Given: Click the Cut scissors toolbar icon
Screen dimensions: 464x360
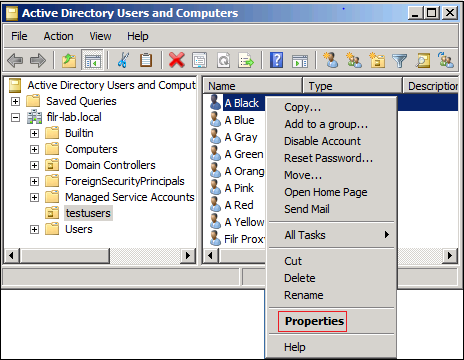Looking at the screenshot, I should pyautogui.click(x=123, y=60).
